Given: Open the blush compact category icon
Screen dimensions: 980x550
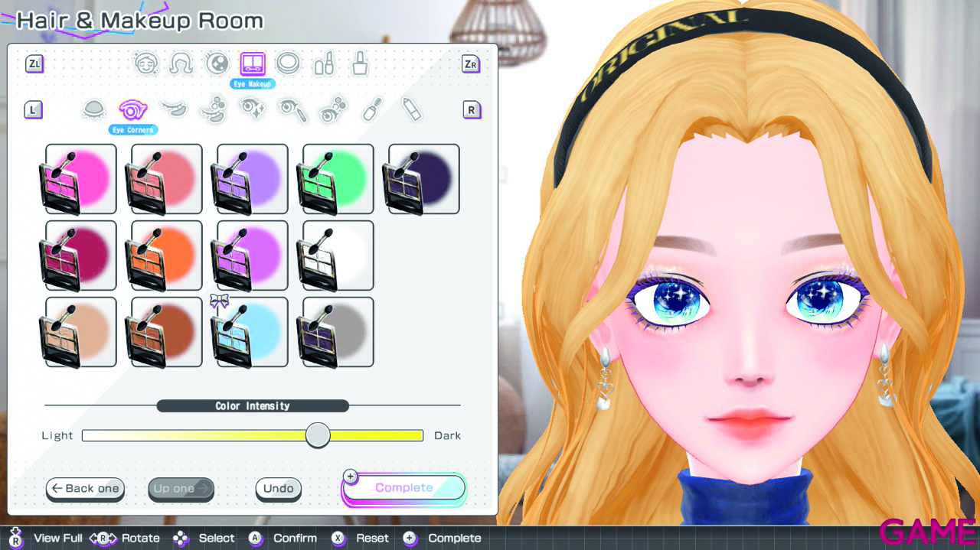Looking at the screenshot, I should tap(289, 63).
